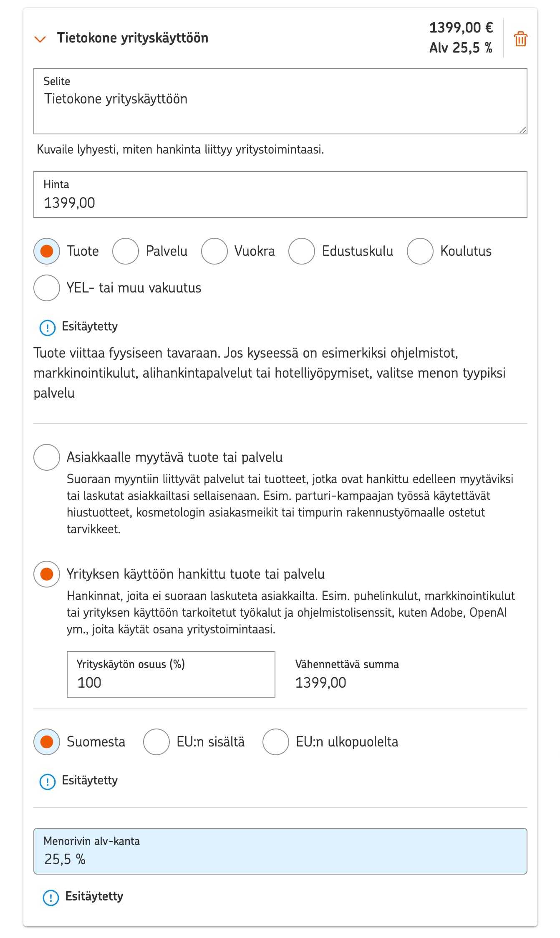560x938 pixels.
Task: Select Palvelu as expense type
Action: coord(126,251)
